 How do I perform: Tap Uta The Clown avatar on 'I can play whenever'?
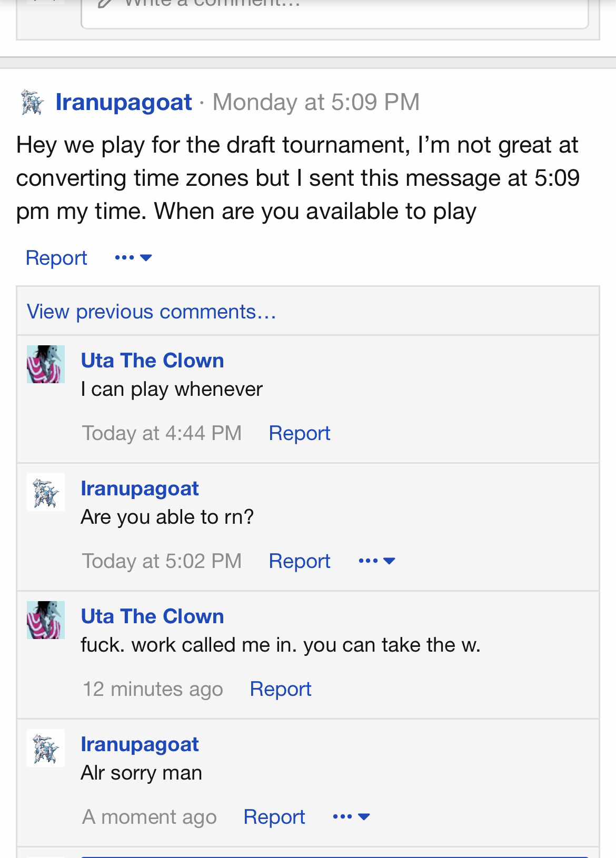pos(46,364)
